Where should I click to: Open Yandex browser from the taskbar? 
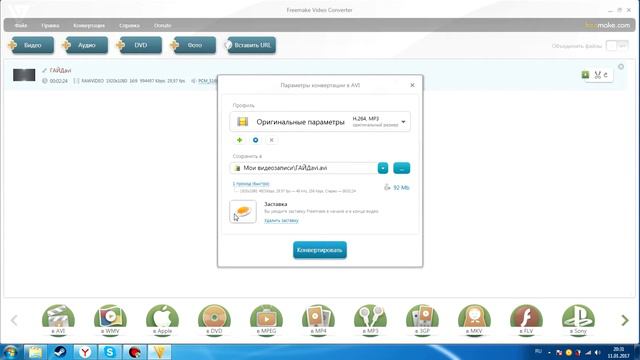(85, 352)
